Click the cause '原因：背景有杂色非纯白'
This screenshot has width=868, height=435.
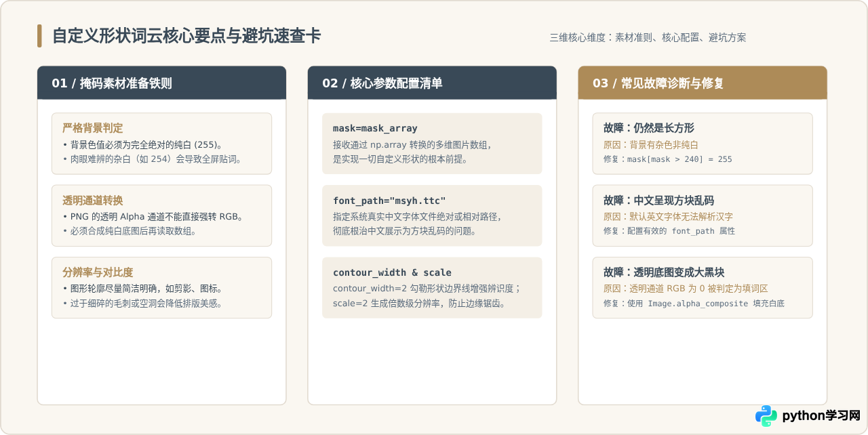[651, 144]
